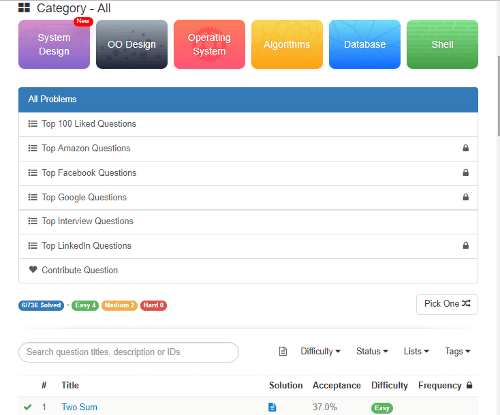Open Top Interview Questions list
500x415 pixels.
[x=248, y=221]
